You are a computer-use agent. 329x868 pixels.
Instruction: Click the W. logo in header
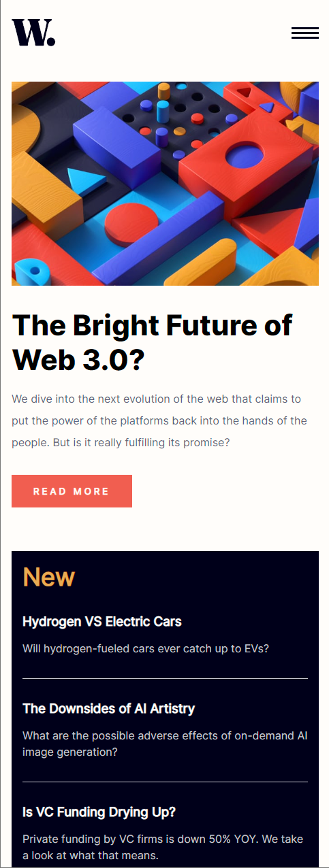tap(34, 33)
